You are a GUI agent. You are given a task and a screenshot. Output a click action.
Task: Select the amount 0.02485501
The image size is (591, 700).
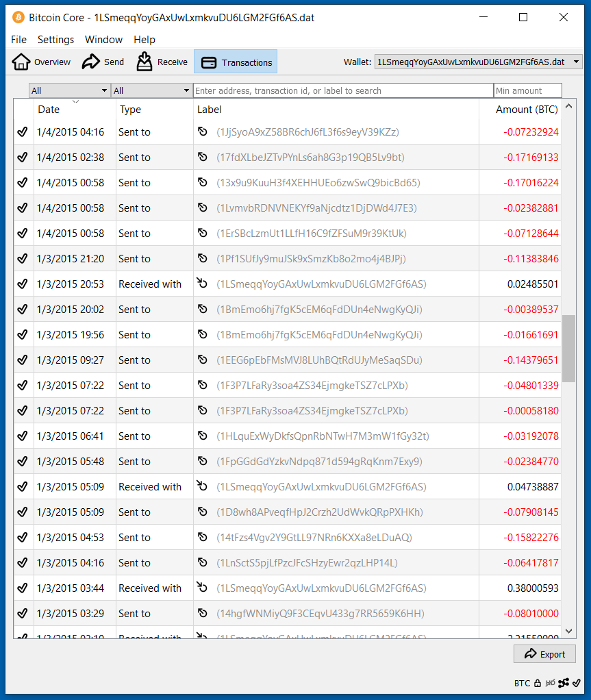tap(533, 284)
